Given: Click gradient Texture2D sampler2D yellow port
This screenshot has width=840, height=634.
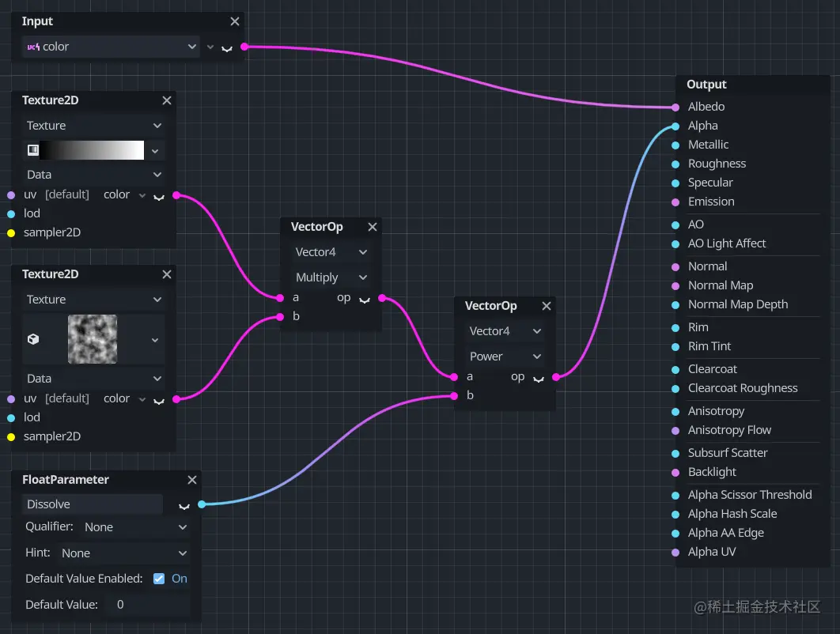Looking at the screenshot, I should tap(11, 233).
